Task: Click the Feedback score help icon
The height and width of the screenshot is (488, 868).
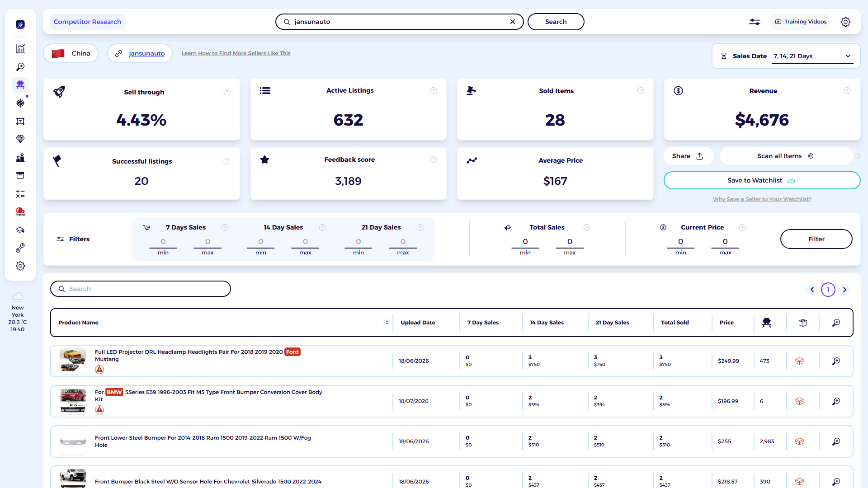Action: coord(434,160)
